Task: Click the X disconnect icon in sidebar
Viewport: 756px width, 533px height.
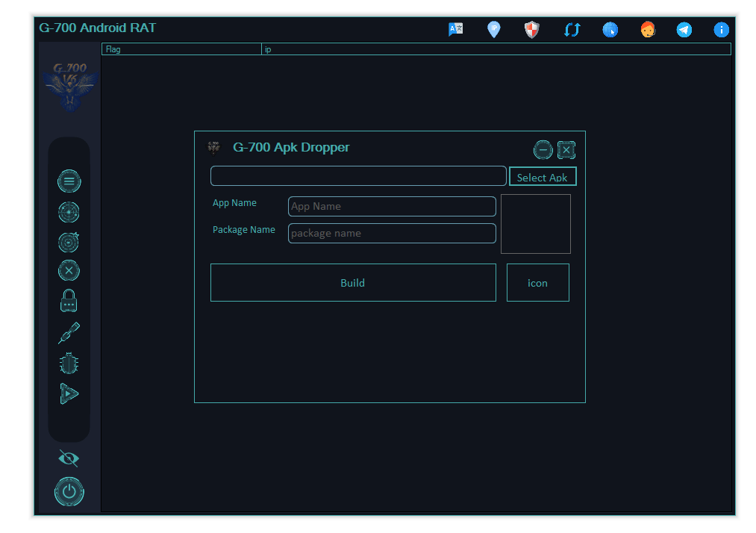Action: pos(69,270)
